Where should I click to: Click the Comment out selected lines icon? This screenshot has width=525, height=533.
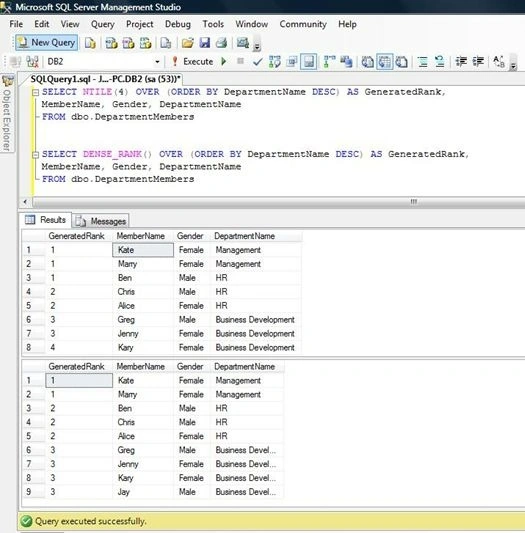tap(422, 62)
